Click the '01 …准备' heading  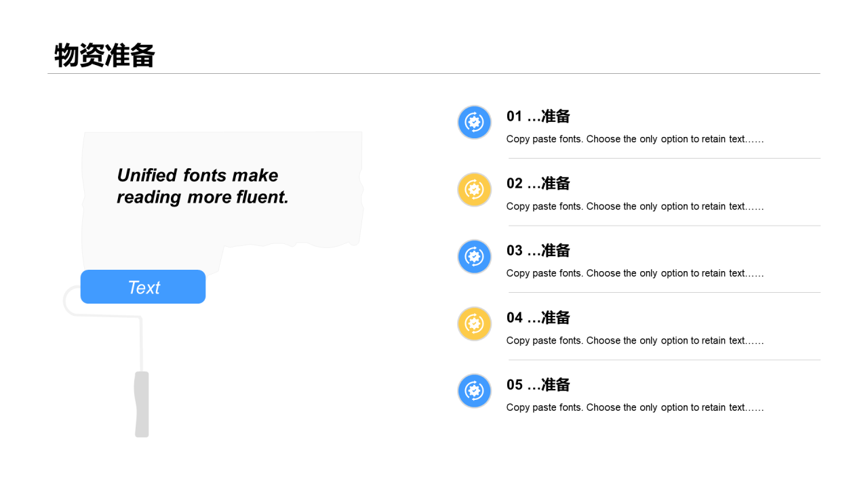[538, 116]
